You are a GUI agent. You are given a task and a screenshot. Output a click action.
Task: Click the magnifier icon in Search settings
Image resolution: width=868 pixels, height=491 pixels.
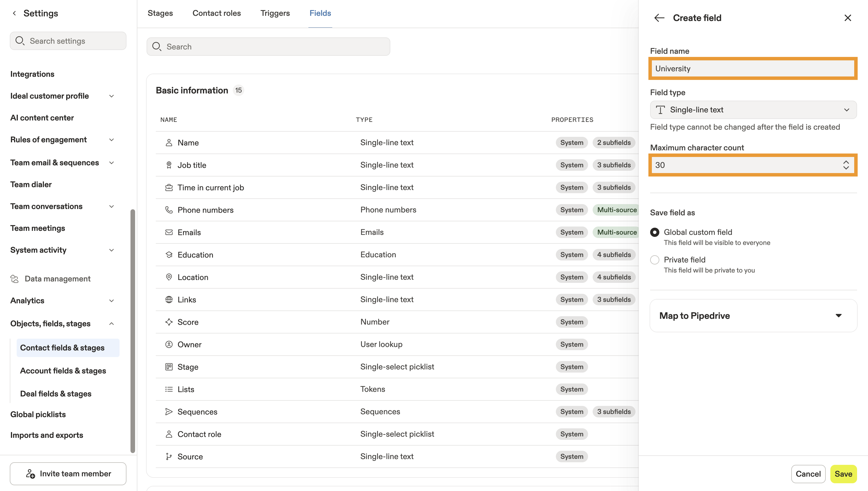click(x=20, y=41)
